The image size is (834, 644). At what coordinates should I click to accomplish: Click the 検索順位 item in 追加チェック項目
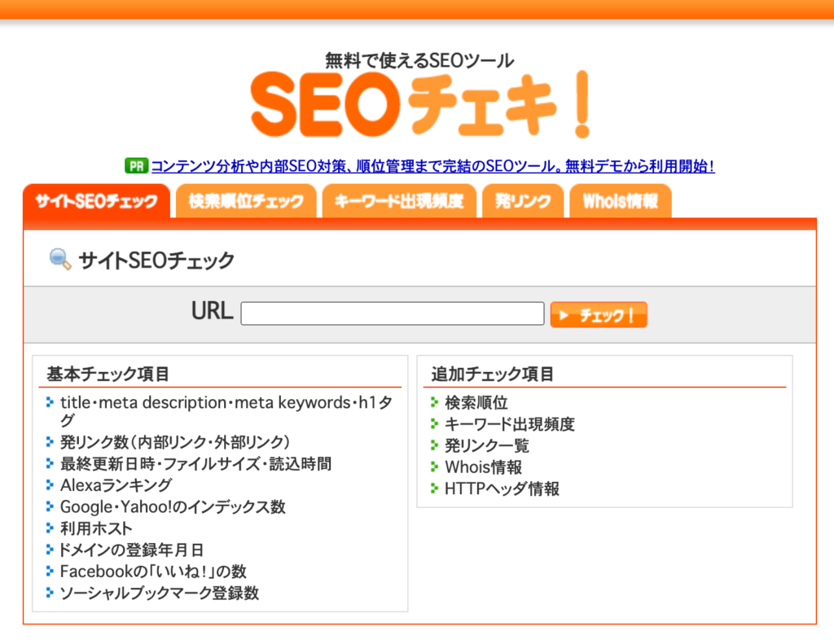click(x=476, y=402)
